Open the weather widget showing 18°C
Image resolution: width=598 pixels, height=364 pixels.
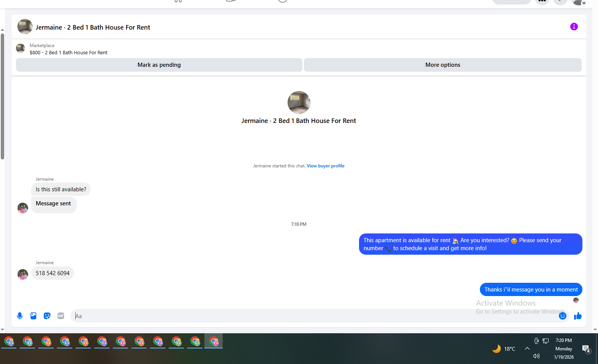coord(504,349)
